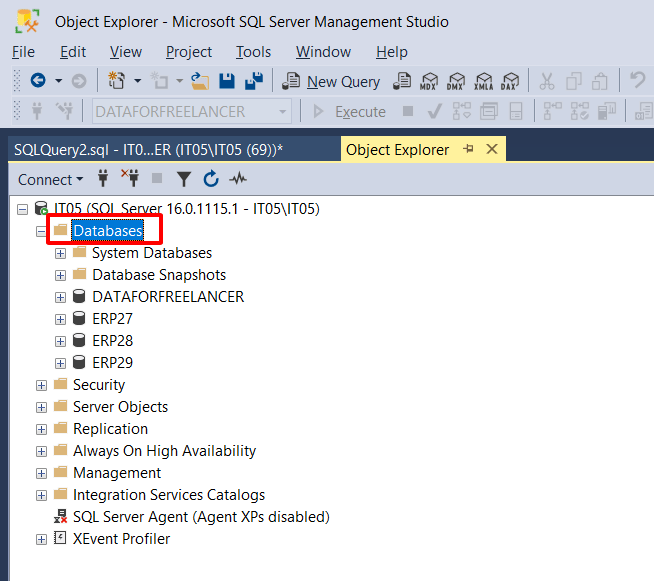Close the Object Explorer tab
654x581 pixels.
[x=492, y=149]
